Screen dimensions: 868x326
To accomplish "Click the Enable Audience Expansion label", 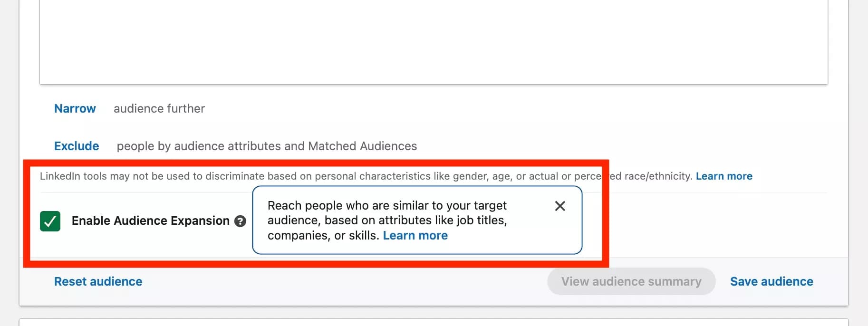I will coord(150,221).
